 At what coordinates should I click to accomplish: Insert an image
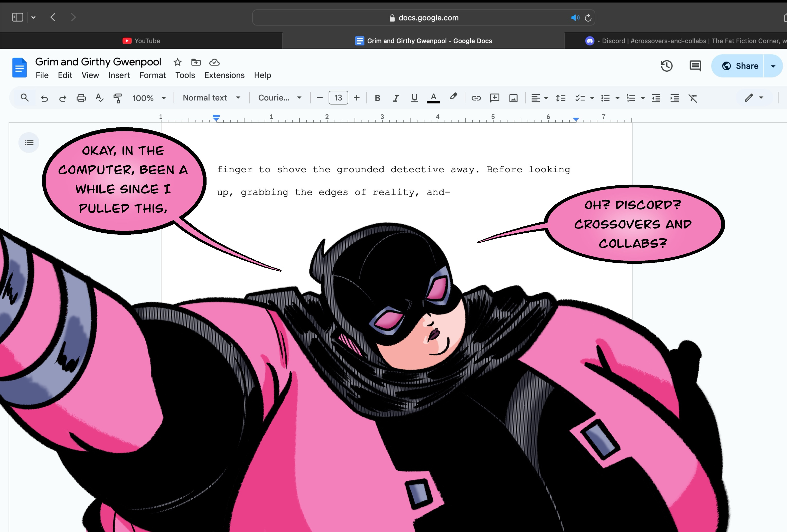tap(513, 98)
